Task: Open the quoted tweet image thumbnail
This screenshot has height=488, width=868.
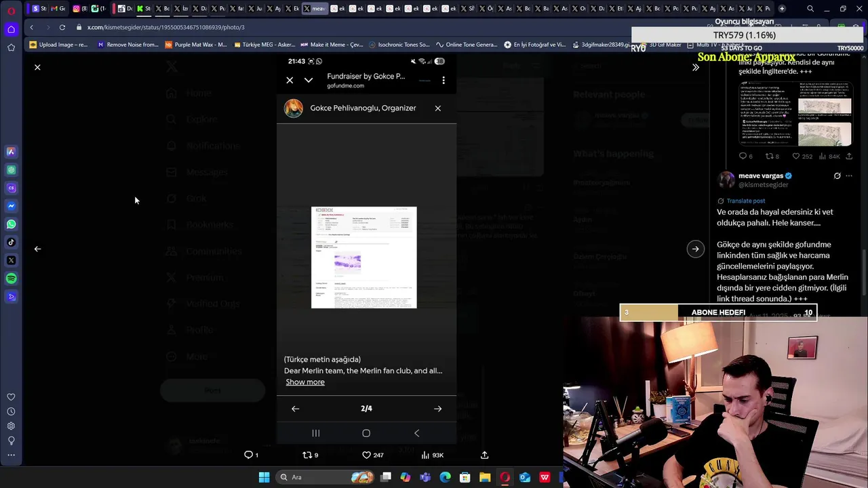Action: (796, 114)
